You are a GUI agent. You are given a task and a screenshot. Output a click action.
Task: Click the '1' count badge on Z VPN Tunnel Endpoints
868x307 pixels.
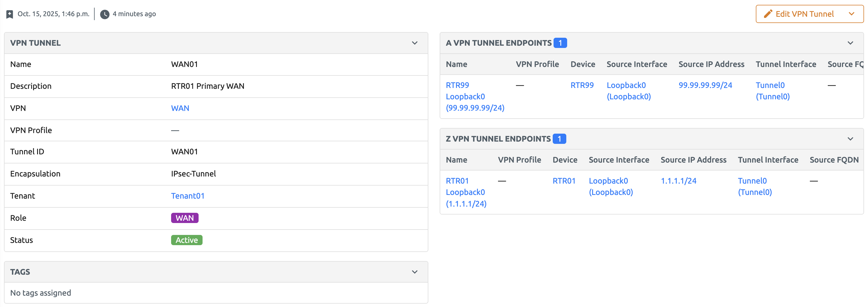560,139
